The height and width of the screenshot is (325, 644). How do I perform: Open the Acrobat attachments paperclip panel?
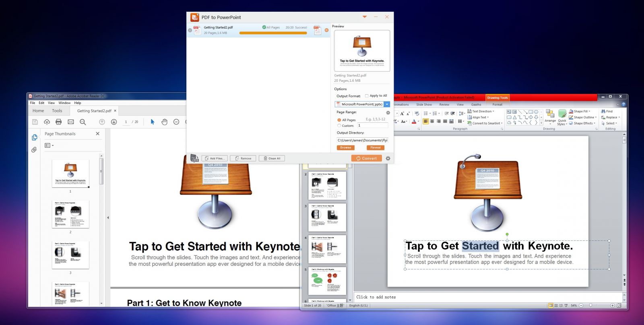(x=34, y=149)
